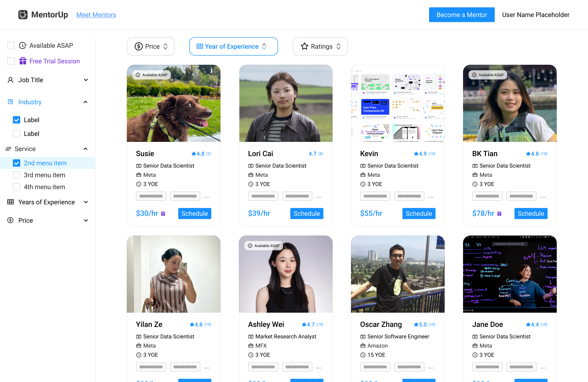Schedule a session with Lori Cai
The image size is (588, 382).
click(307, 214)
